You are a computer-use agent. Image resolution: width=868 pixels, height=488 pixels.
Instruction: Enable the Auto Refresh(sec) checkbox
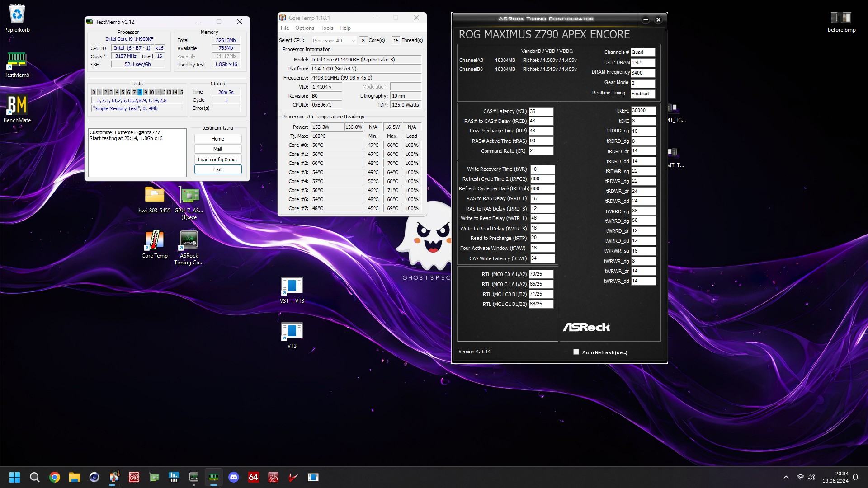coord(576,352)
